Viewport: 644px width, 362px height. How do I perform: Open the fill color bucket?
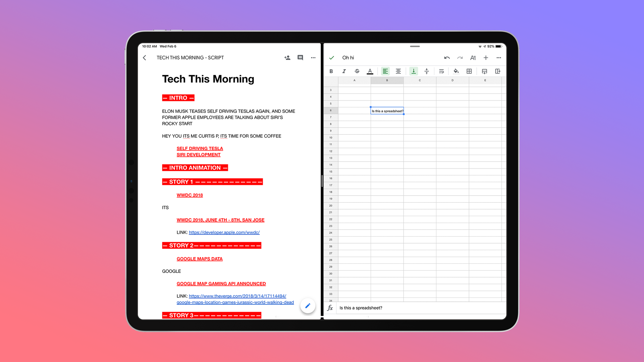point(456,71)
